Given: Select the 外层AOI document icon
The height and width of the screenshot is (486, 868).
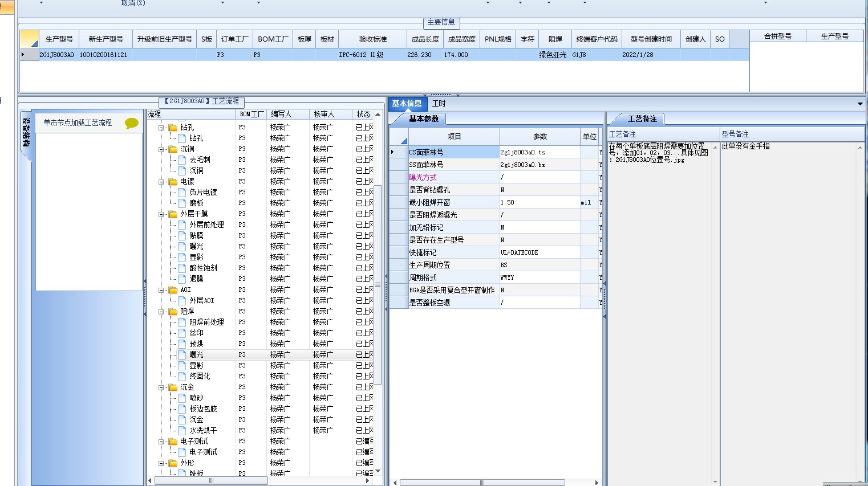Looking at the screenshot, I should [182, 300].
